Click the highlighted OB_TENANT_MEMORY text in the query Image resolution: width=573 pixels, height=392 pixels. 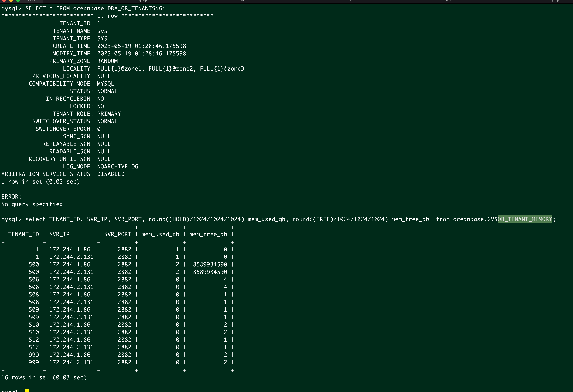click(x=525, y=219)
